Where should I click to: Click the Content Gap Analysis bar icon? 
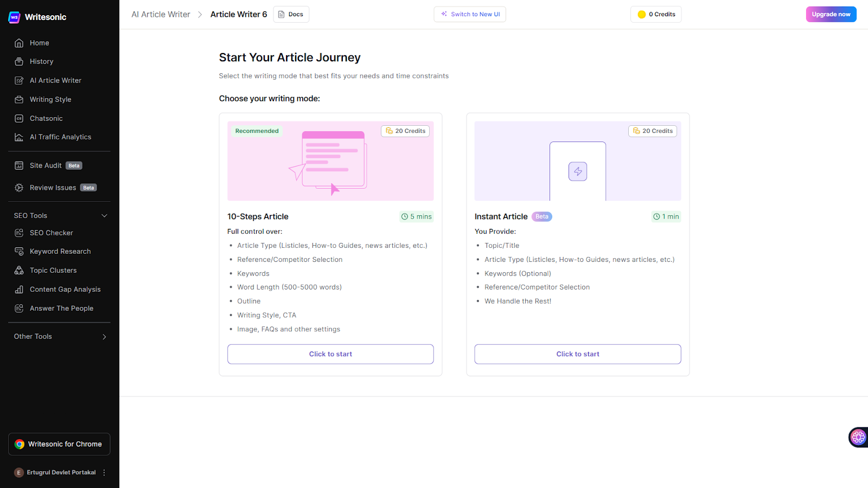pyautogui.click(x=19, y=290)
